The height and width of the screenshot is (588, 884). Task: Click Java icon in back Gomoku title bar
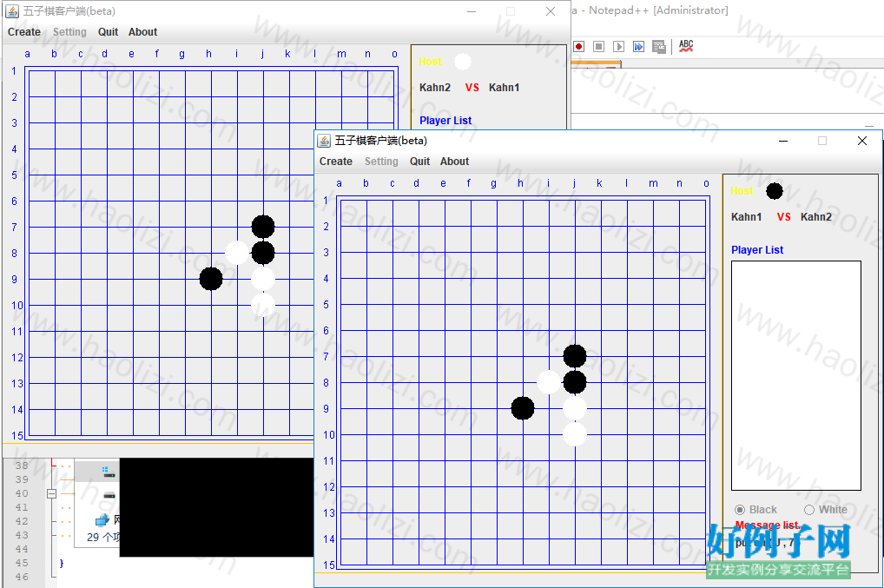tap(12, 11)
